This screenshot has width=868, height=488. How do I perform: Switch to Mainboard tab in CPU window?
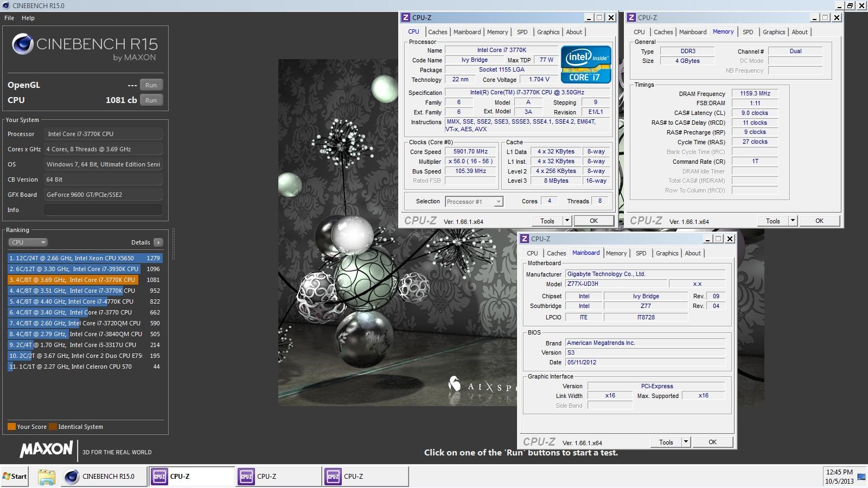[467, 32]
